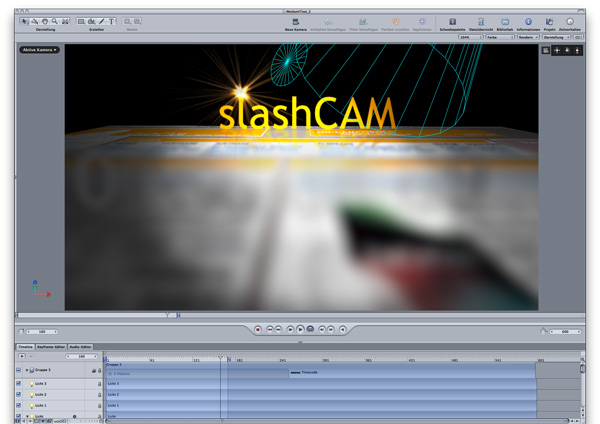Viewport: 600px width, 424px height.
Task: Click the 3D view orbit control icon
Action: (x=567, y=51)
